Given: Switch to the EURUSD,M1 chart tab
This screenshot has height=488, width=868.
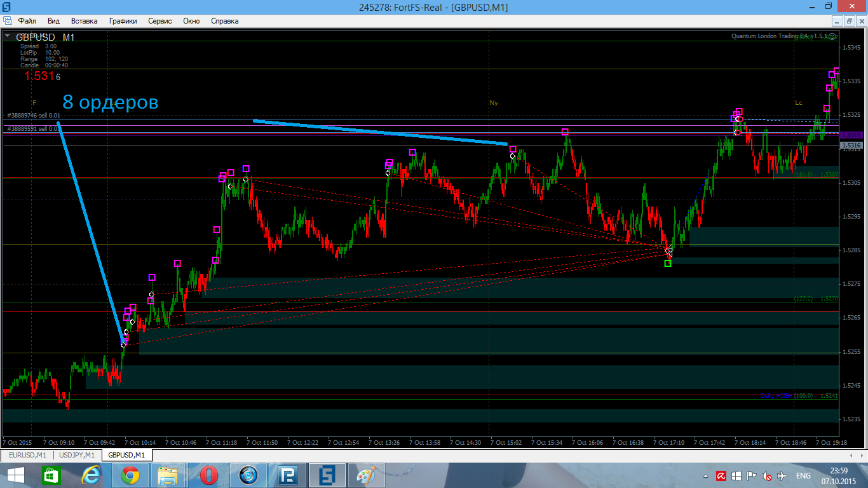Looking at the screenshot, I should [27, 455].
